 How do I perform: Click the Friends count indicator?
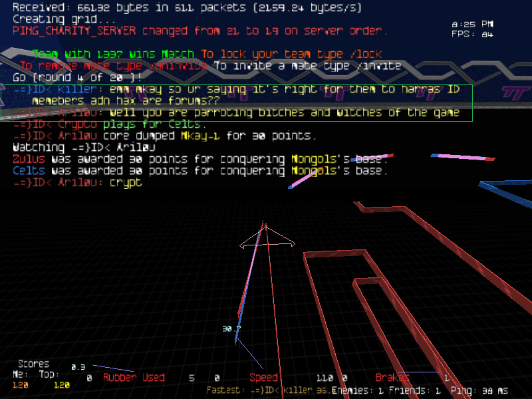click(x=416, y=390)
